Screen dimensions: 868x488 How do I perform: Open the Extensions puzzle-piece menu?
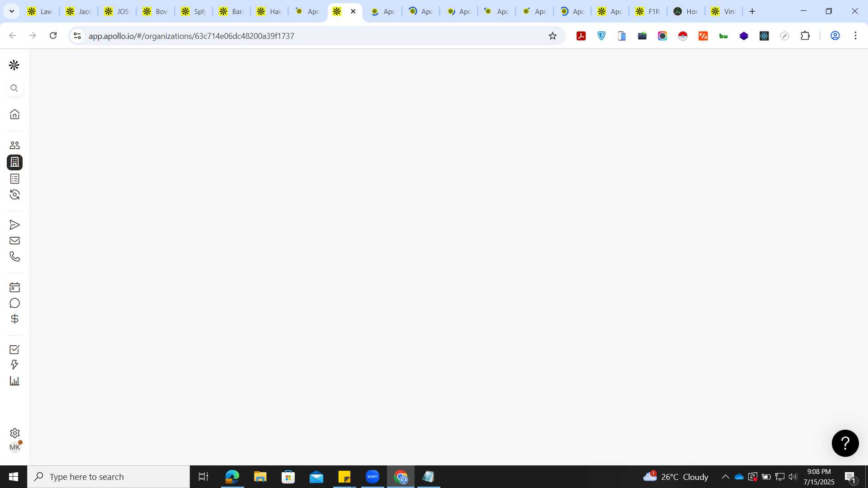(x=805, y=36)
